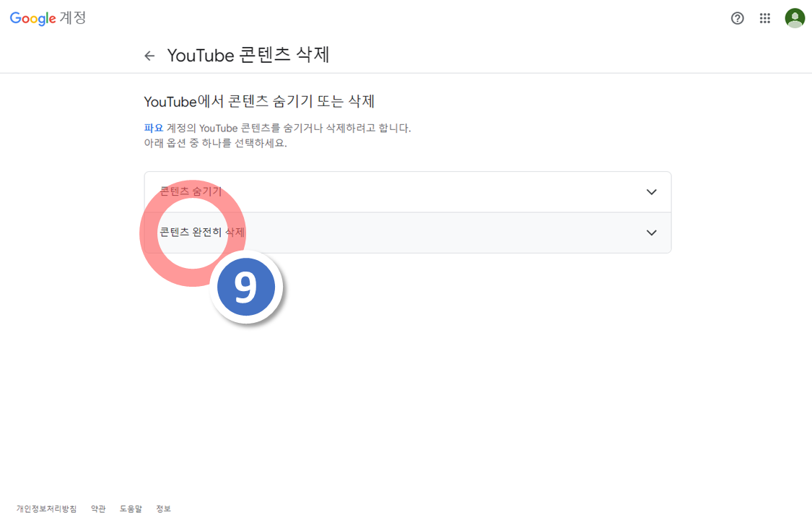Click the YouTube 콘텐츠 삭제 page title
Image resolution: width=812 pixels, height=515 pixels.
[248, 55]
